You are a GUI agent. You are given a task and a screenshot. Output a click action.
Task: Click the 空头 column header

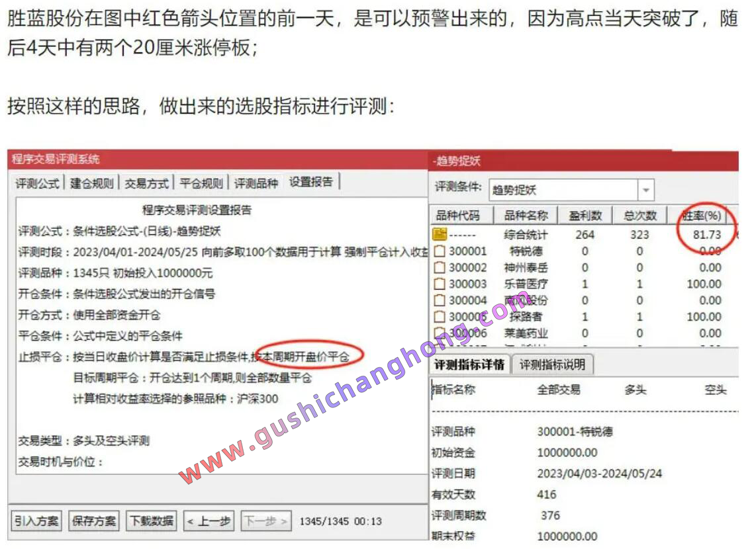click(716, 390)
